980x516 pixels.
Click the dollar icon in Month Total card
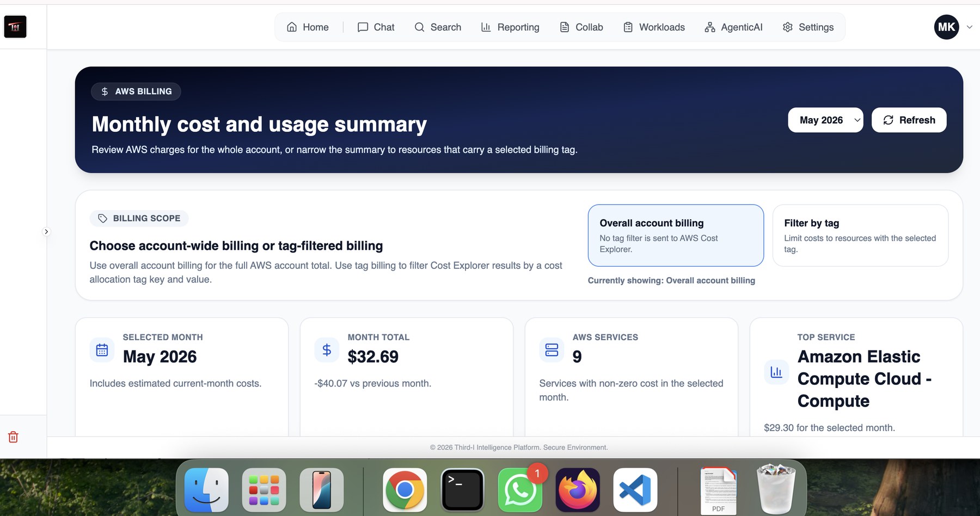tap(327, 350)
